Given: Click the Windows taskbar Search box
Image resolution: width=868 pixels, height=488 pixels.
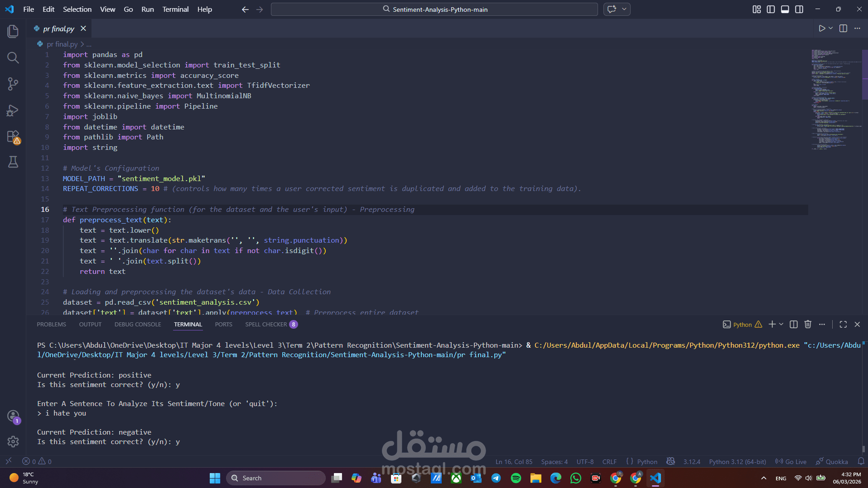Looking at the screenshot, I should click(275, 478).
